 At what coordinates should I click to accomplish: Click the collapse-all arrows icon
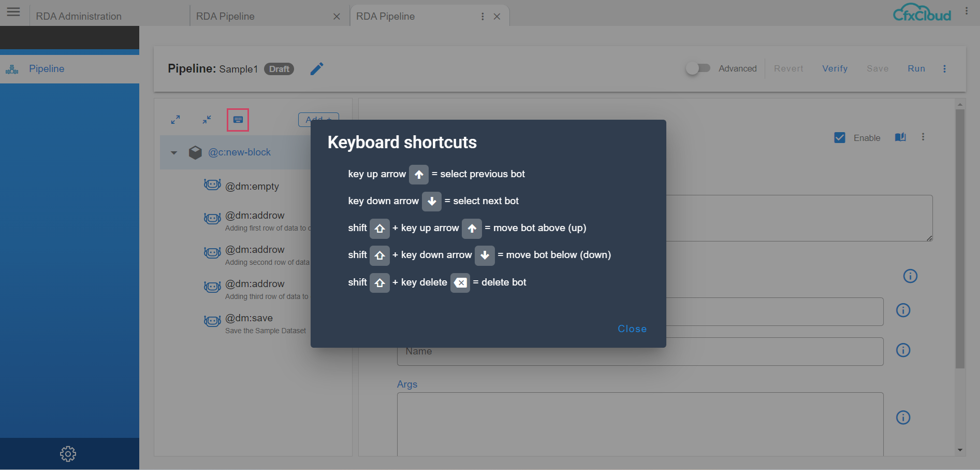point(207,119)
